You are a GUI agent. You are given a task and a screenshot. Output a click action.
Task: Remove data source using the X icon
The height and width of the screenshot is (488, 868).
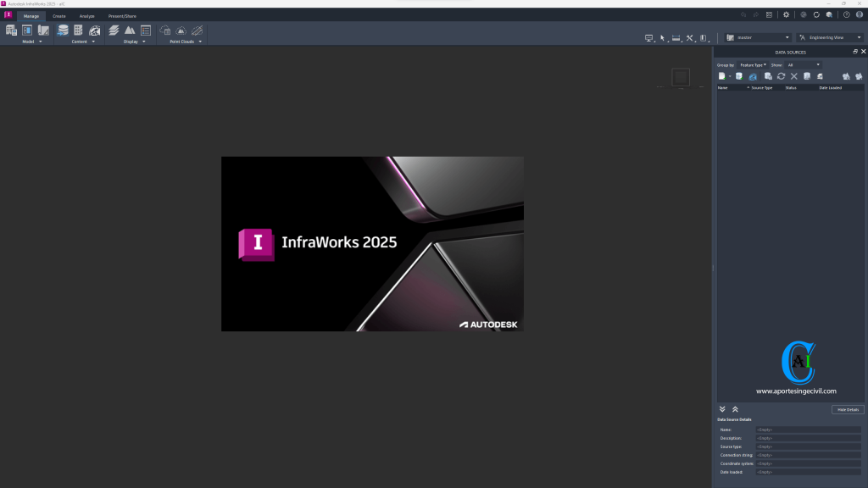(x=795, y=75)
